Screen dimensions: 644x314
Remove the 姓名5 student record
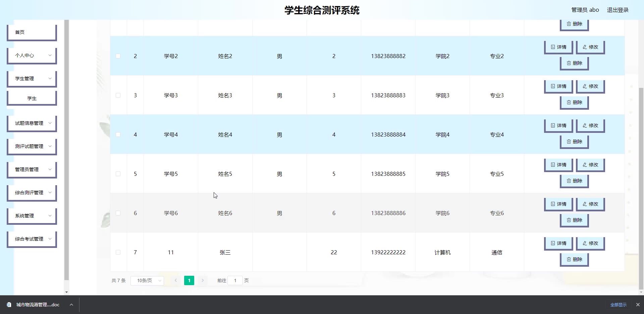point(574,181)
